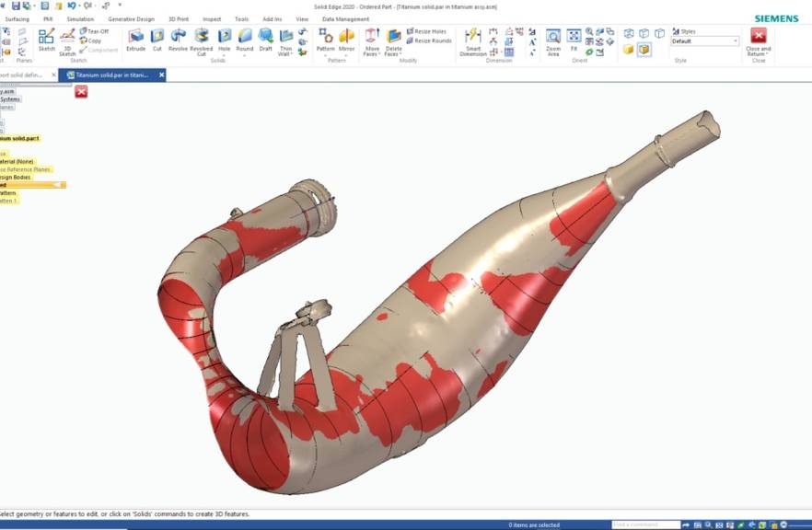Select Material (None) in the tree
This screenshot has width=812, height=530.
pos(17,162)
